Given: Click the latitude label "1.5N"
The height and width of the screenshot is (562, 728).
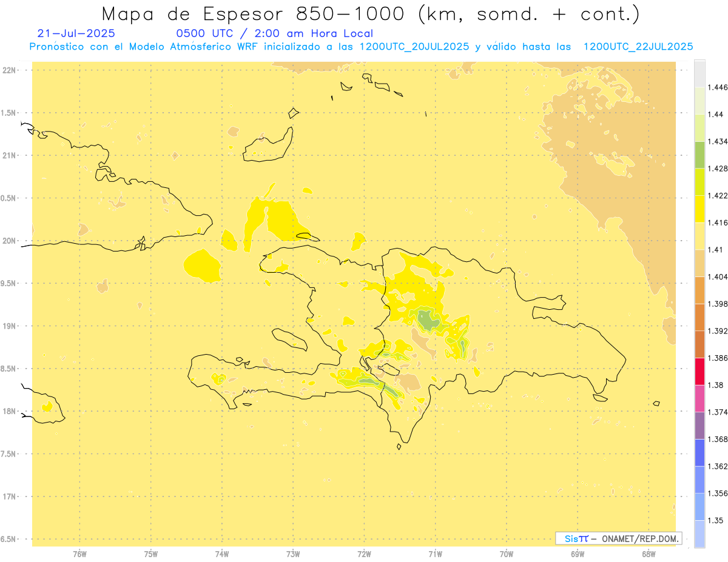Looking at the screenshot, I should click(9, 113).
